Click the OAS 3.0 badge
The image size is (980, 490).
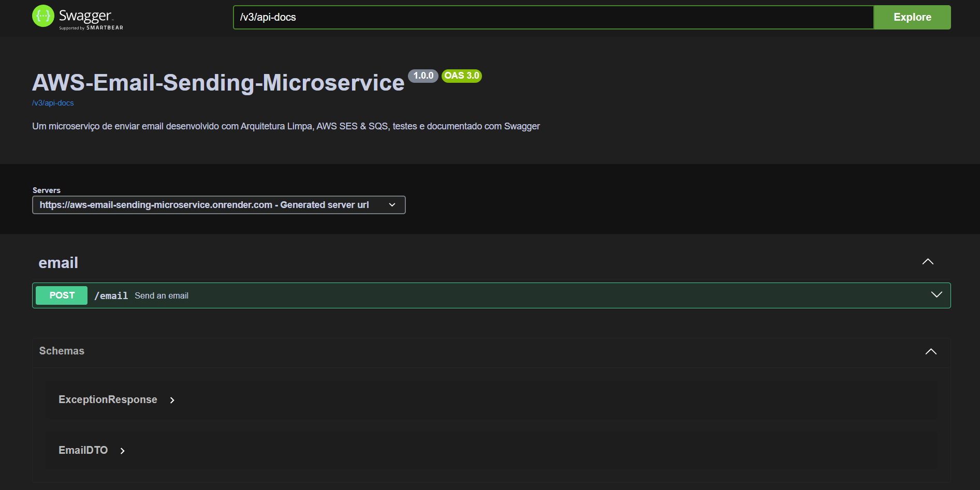(x=461, y=76)
